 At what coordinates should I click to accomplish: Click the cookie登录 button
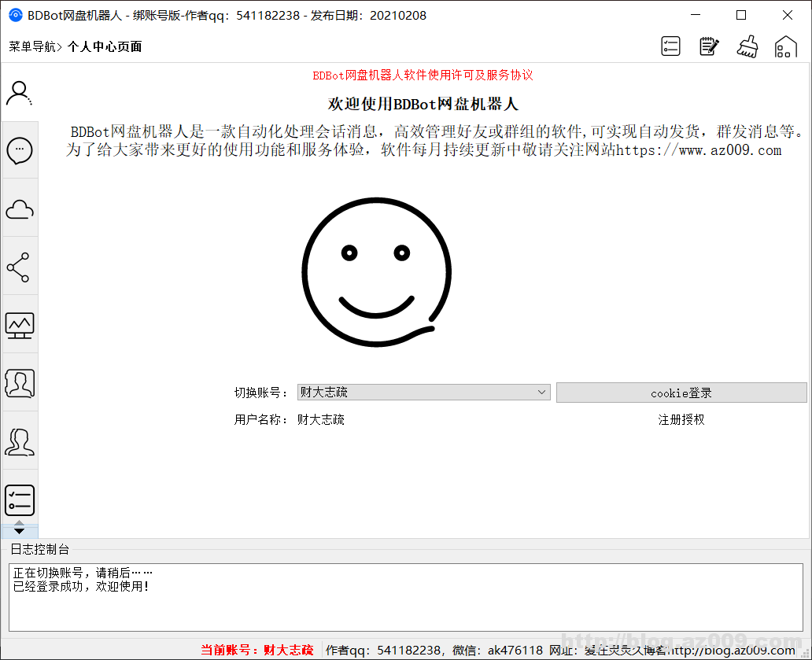point(681,392)
